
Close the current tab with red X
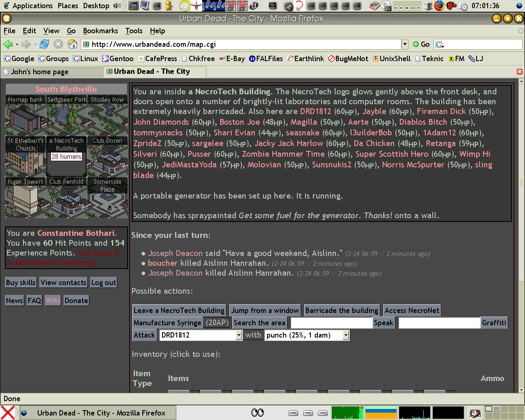[519, 72]
